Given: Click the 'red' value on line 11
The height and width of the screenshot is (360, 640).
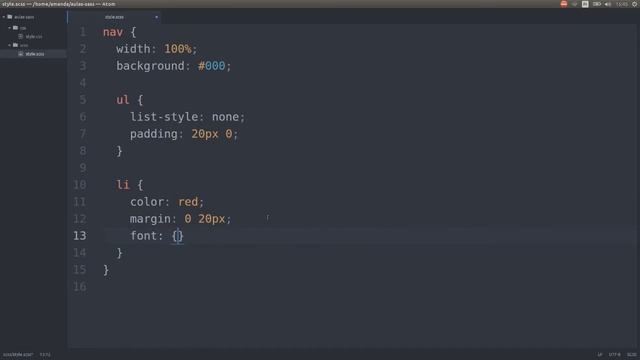Looking at the screenshot, I should click(x=188, y=202).
